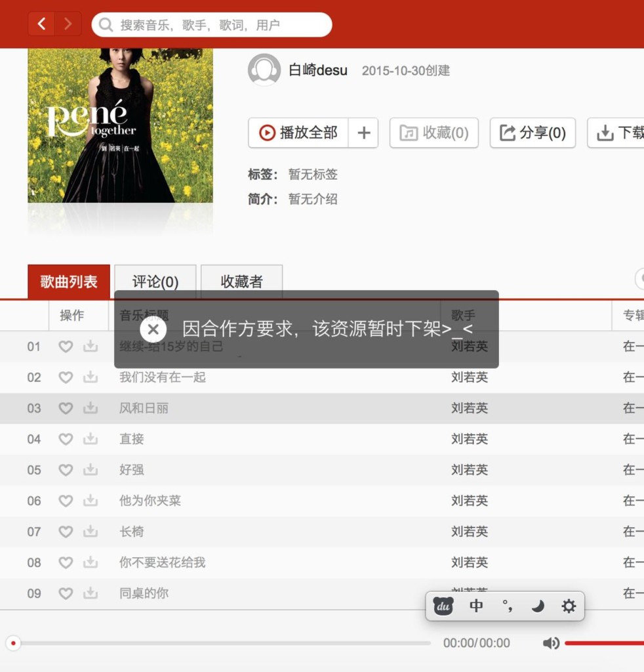Switch to the 评论(0) tab
The height and width of the screenshot is (672, 644).
(155, 282)
